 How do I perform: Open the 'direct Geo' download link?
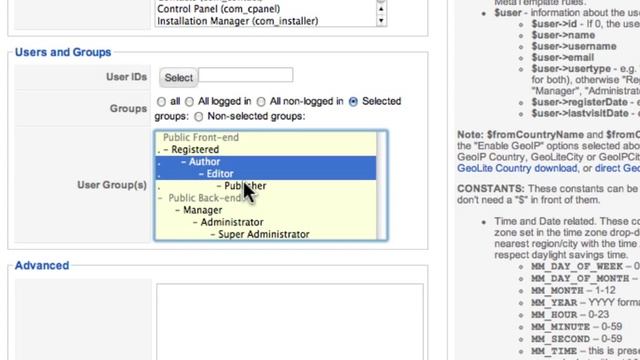tap(617, 168)
